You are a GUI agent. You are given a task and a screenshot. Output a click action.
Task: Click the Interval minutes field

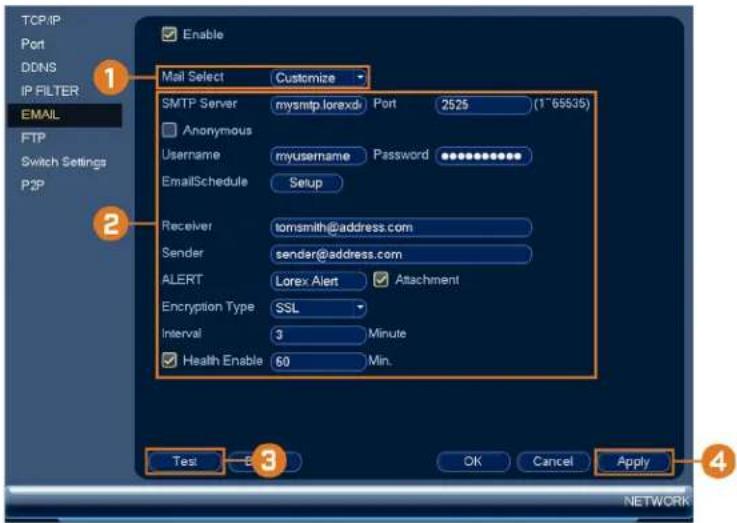[x=319, y=335]
